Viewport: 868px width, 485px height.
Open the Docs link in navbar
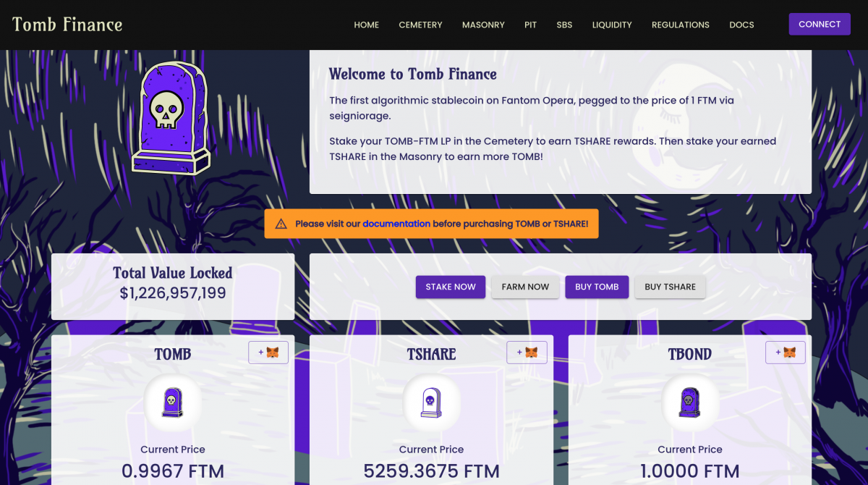coord(741,25)
